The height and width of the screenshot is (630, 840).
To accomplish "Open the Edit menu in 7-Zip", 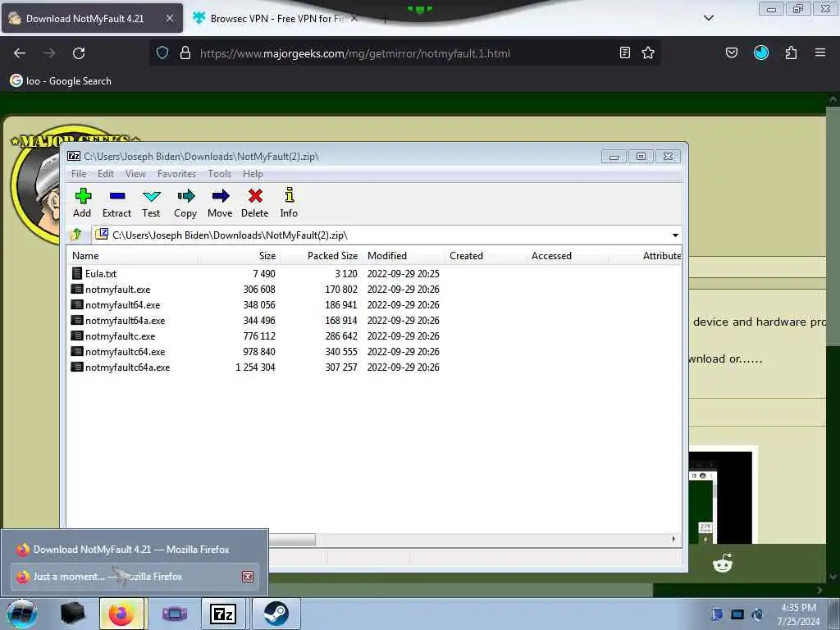I will (x=106, y=174).
